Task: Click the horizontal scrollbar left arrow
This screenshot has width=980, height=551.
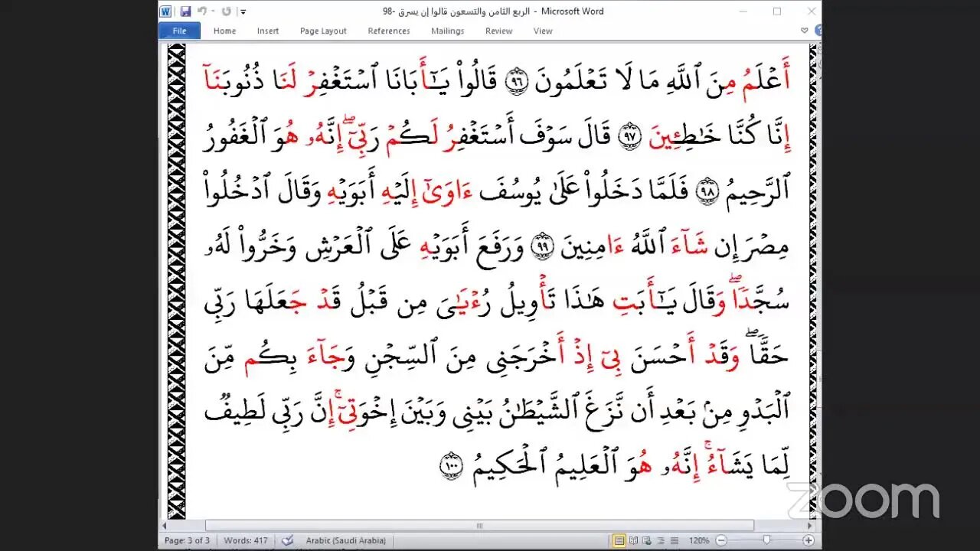Action: [165, 526]
